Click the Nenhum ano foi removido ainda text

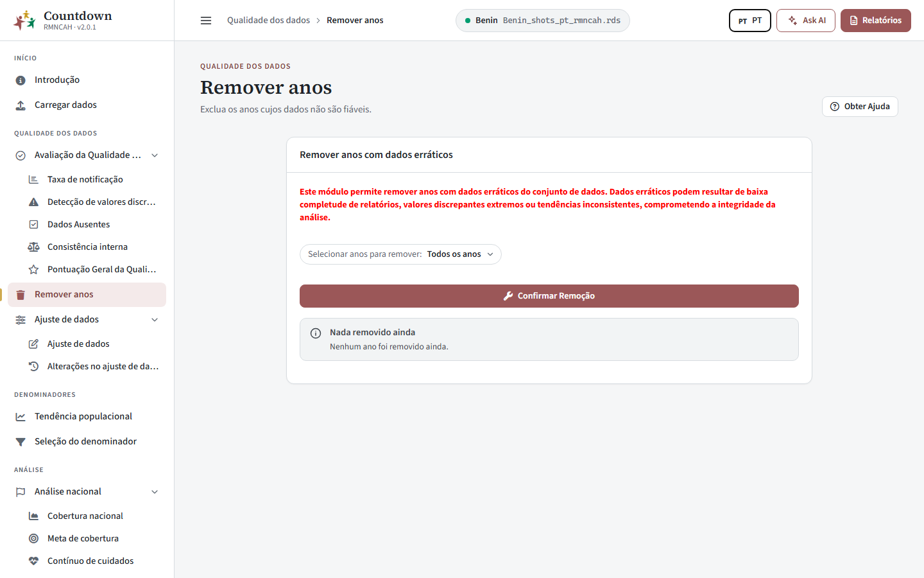[x=389, y=347]
